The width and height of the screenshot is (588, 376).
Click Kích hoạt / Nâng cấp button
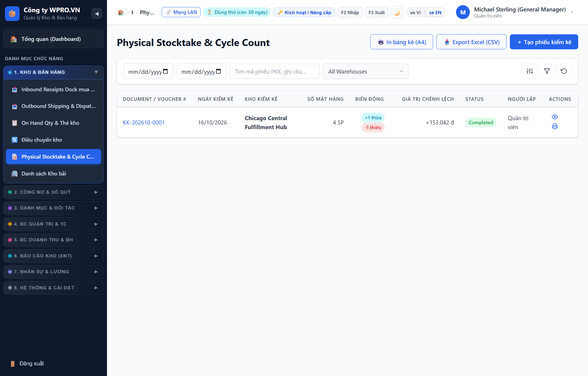pyautogui.click(x=304, y=13)
